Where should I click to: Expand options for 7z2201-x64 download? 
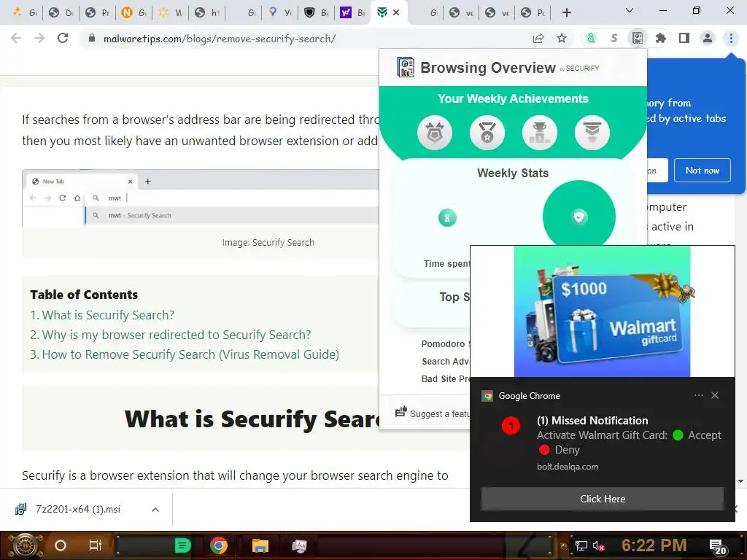[x=155, y=510]
